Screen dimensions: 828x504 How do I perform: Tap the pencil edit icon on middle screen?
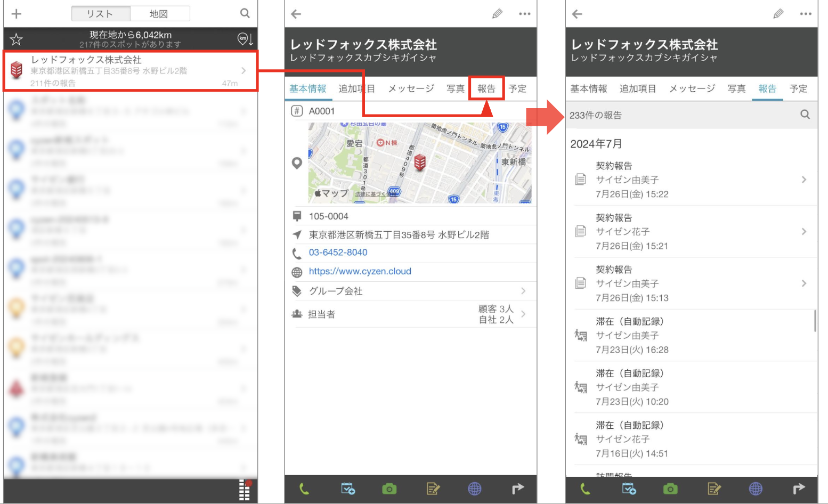[x=497, y=14]
